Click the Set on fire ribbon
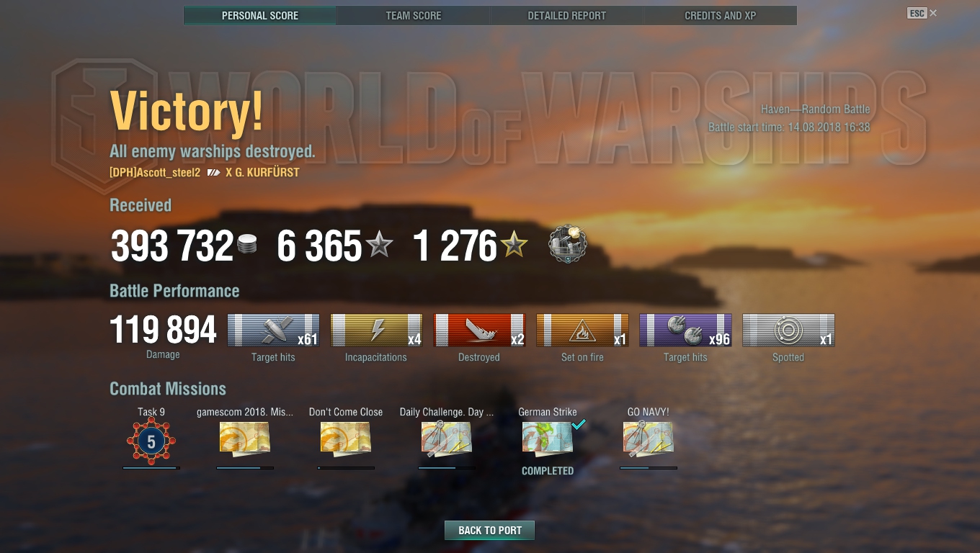 click(582, 331)
